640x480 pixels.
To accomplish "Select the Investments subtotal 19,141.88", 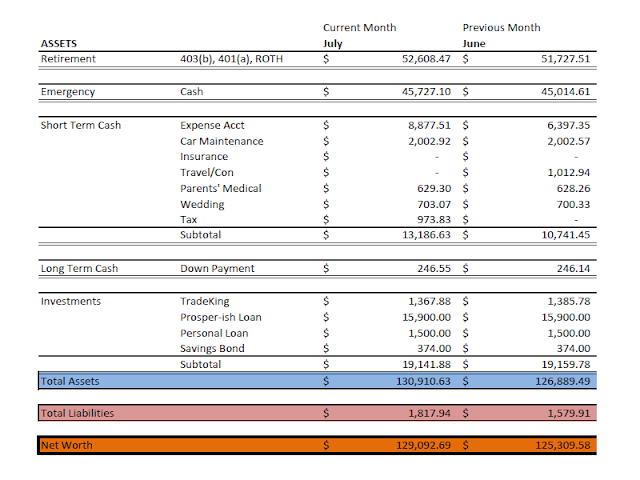I will 426,364.
